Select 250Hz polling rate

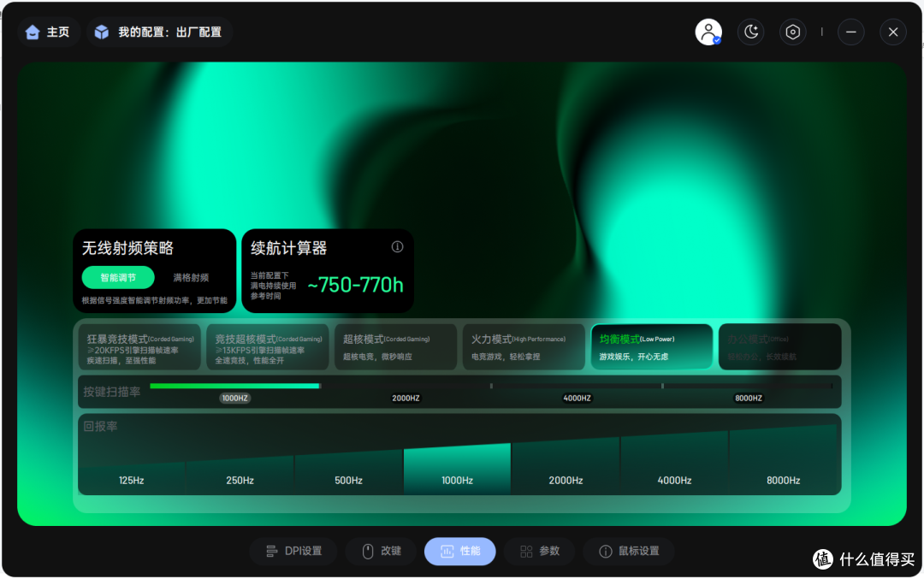[x=240, y=475]
